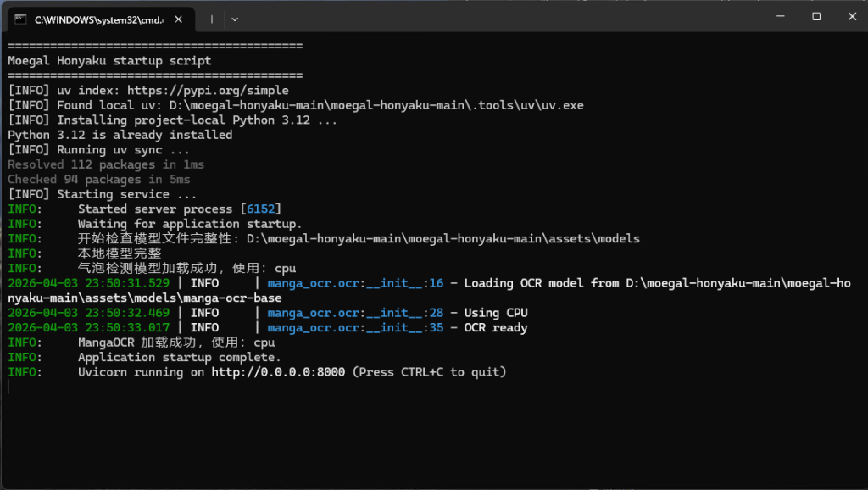Click the server process ID 6152
This screenshot has height=490, width=868.
tap(260, 209)
